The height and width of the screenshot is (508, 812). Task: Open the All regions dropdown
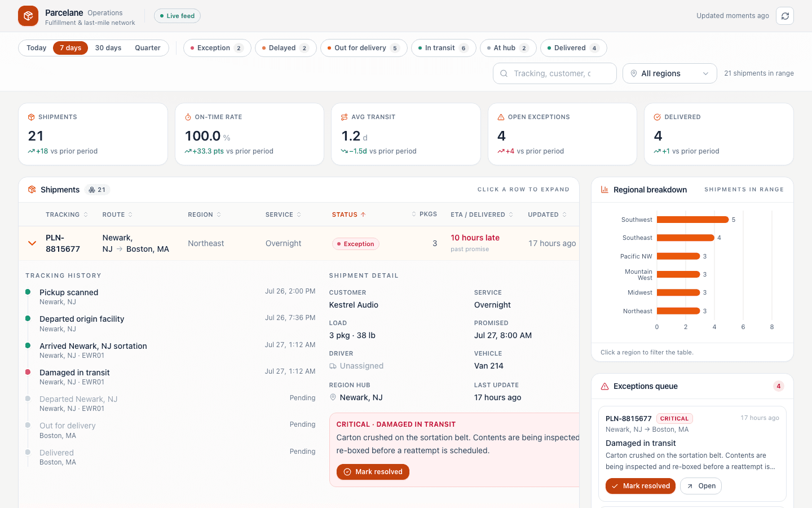[670, 73]
